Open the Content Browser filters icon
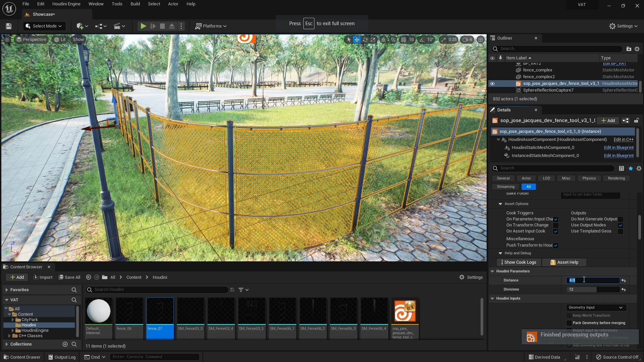This screenshot has width=644, height=362. tap(241, 290)
